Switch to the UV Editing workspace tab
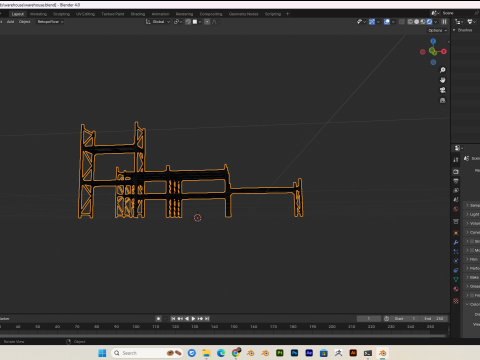480x360 pixels. point(85,14)
